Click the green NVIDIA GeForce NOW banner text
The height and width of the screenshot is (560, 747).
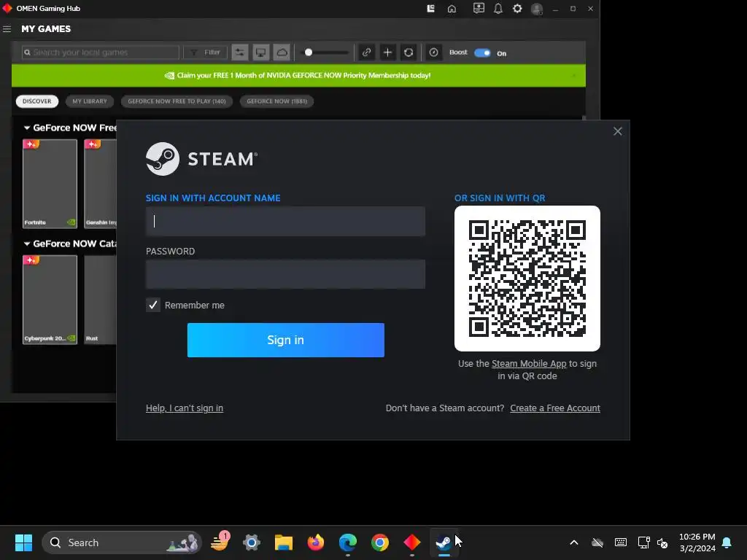(303, 75)
